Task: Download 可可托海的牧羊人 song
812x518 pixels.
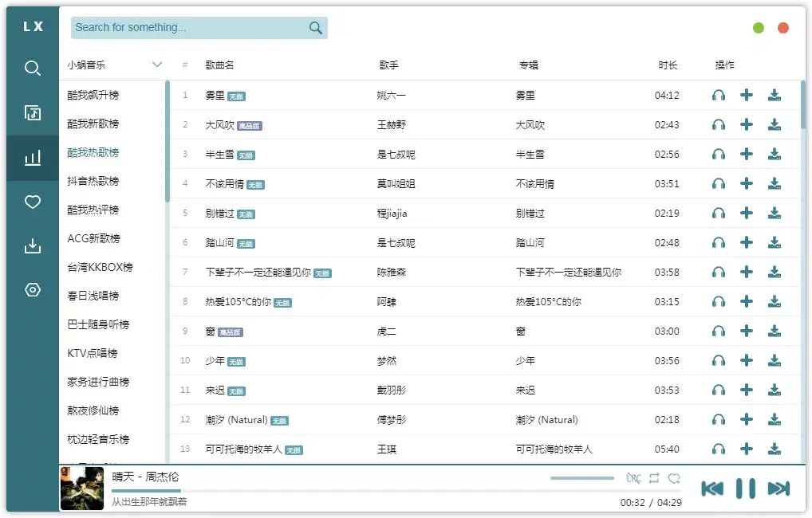Action: [x=775, y=449]
